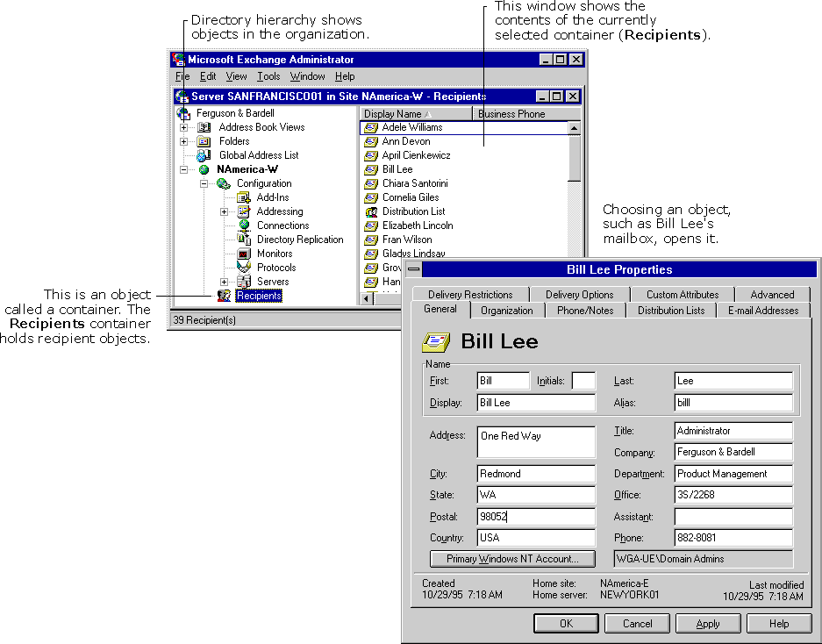Click the Address Book Views book icon

204,127
